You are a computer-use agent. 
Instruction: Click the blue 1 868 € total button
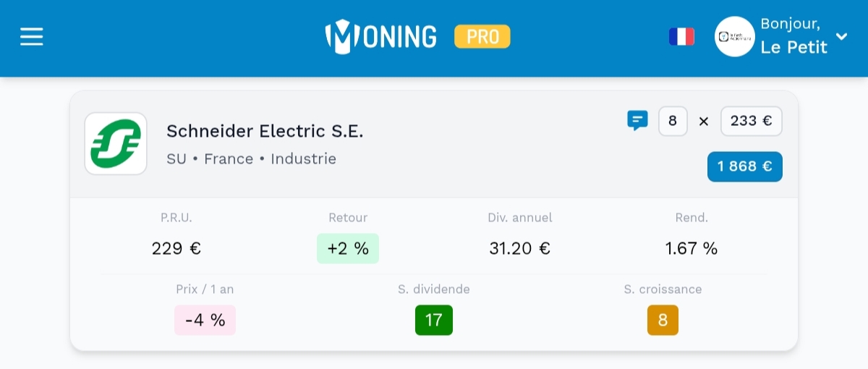(x=744, y=166)
